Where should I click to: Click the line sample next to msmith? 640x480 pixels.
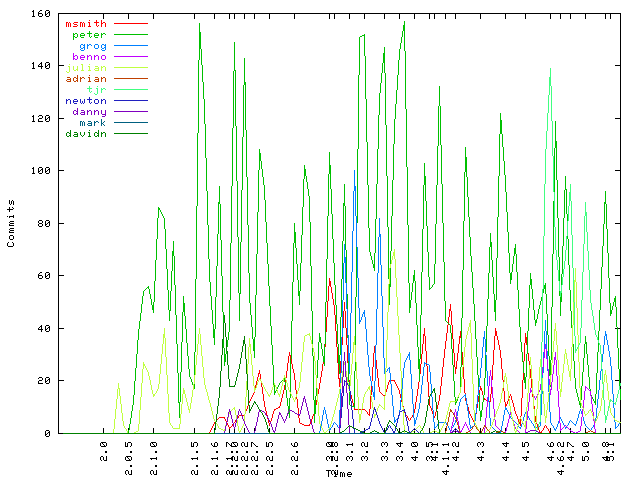131,23
